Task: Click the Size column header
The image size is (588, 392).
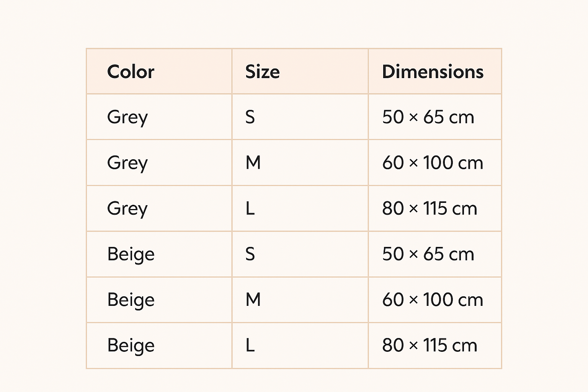Action: pos(262,72)
